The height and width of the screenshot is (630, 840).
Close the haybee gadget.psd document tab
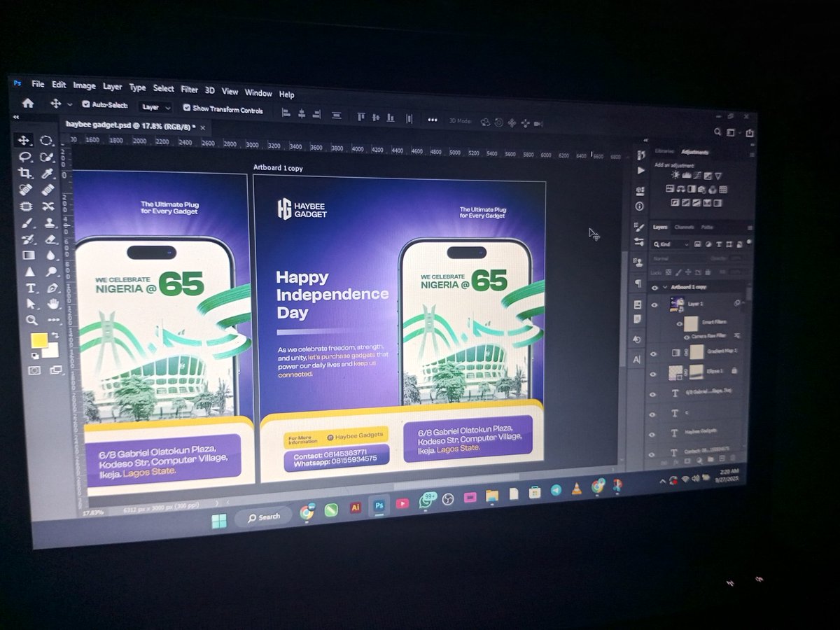pos(203,127)
